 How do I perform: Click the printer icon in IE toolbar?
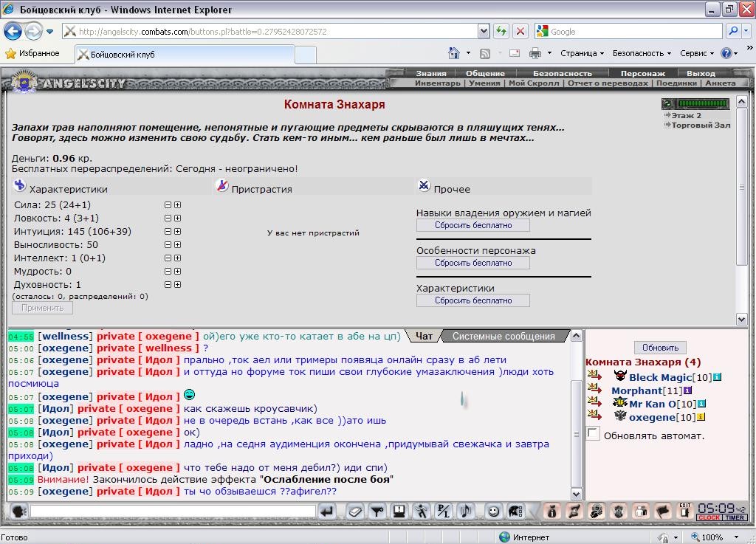pos(535,53)
